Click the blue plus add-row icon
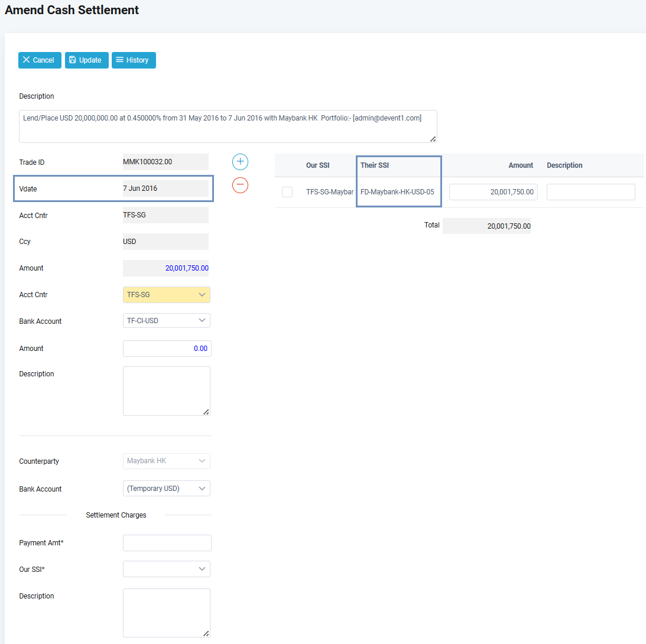646x644 pixels. click(x=240, y=162)
